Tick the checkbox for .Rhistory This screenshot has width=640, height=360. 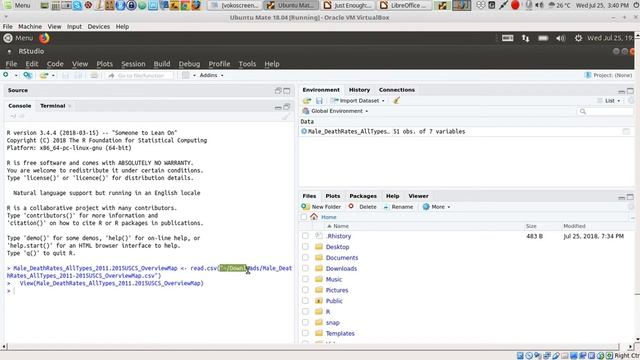(305, 236)
